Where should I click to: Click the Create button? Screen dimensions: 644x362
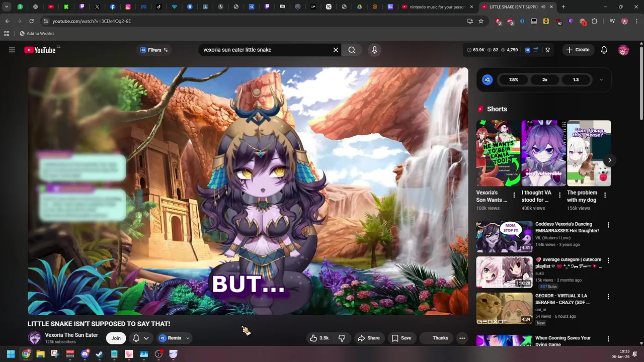pos(578,50)
